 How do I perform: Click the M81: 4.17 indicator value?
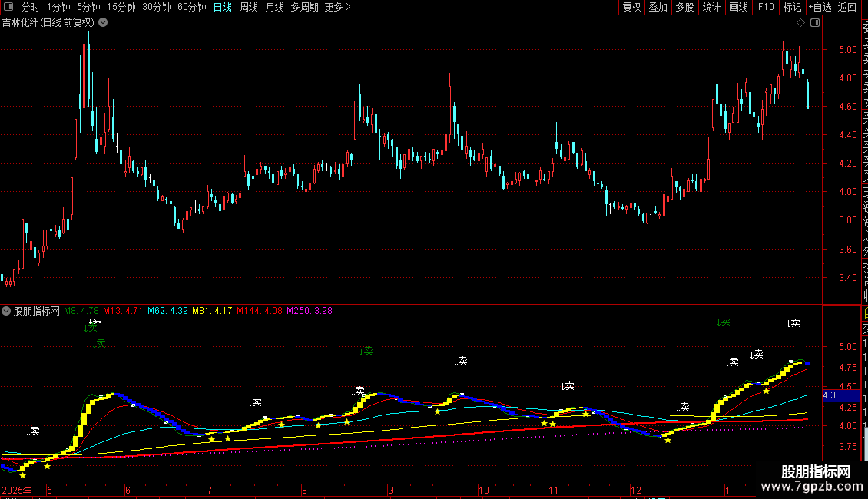point(212,311)
